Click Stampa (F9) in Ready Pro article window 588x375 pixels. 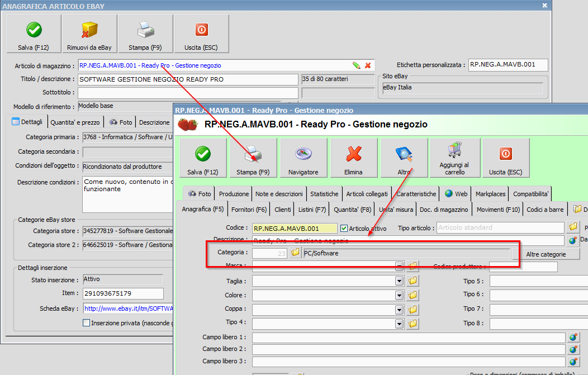click(253, 158)
